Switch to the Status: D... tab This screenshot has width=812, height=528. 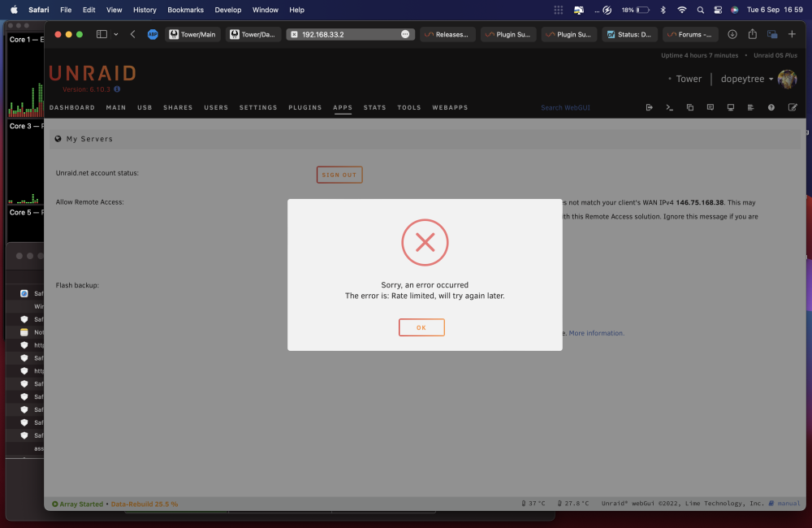(630, 34)
